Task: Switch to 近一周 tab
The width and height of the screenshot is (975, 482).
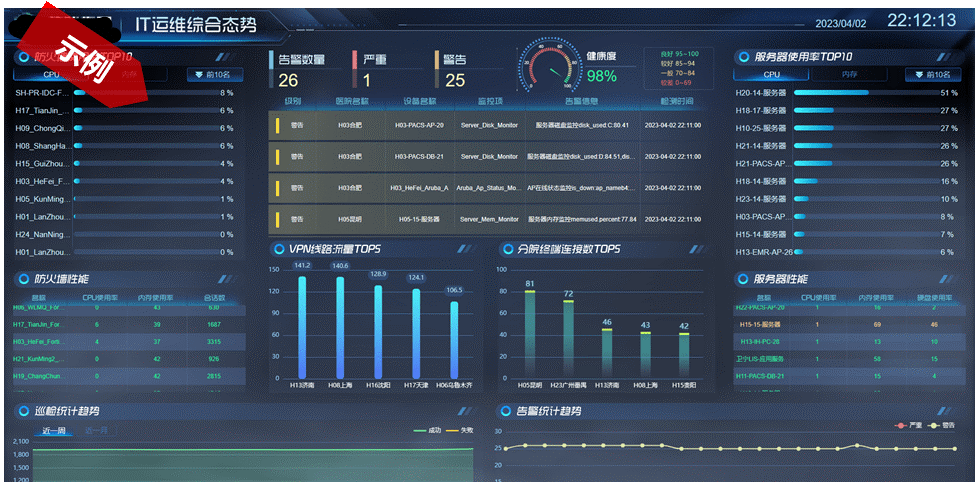Action: [54, 430]
